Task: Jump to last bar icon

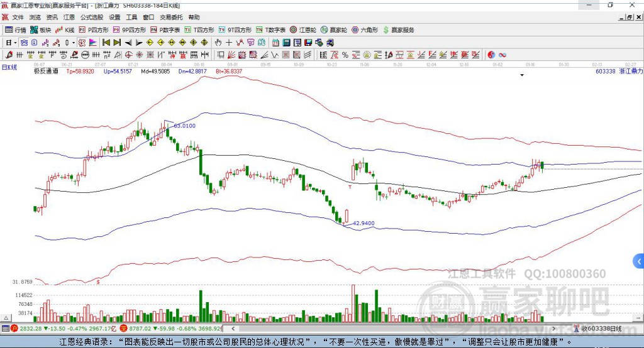Action: click(117, 43)
